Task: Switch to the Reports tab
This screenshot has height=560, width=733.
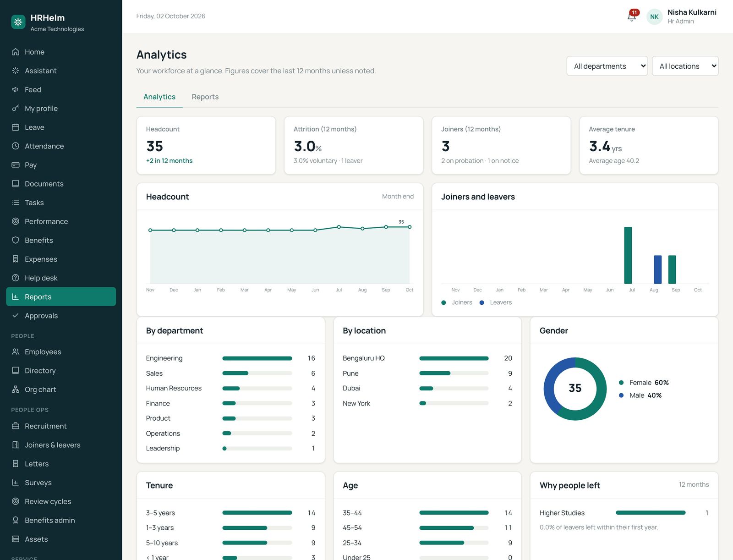Action: point(205,97)
